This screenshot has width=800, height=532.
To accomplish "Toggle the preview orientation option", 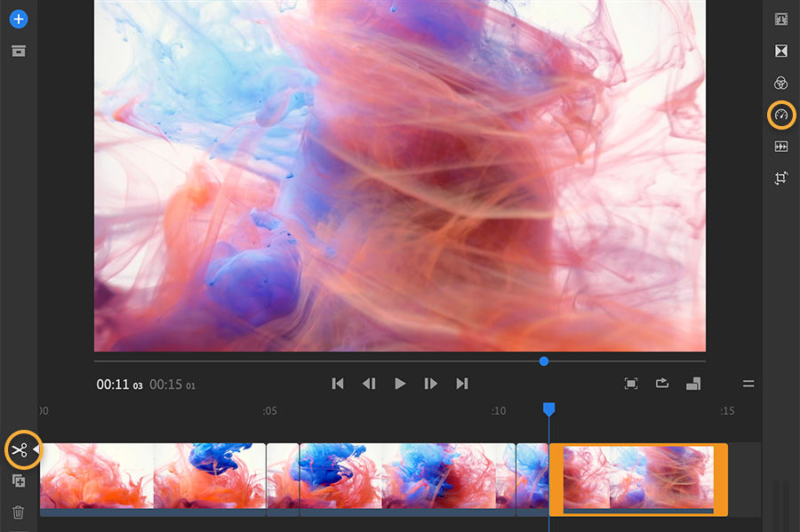I will (x=692, y=383).
